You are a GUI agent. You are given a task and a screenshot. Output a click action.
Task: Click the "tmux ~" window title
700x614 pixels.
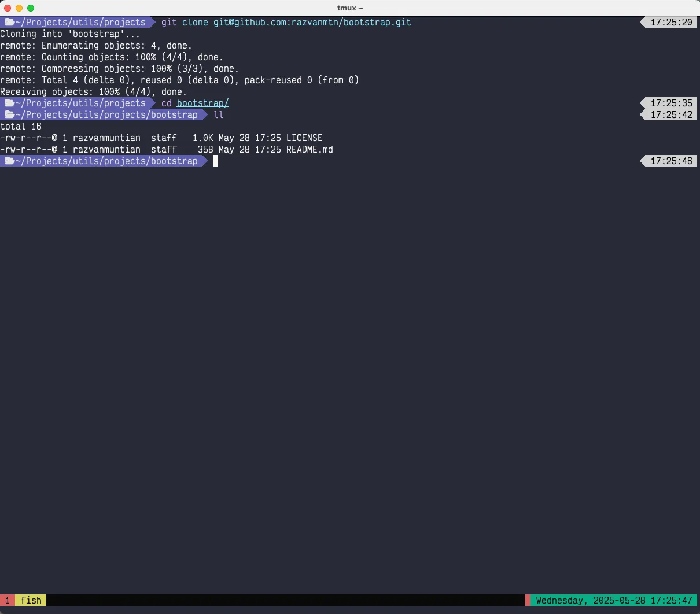click(x=350, y=8)
